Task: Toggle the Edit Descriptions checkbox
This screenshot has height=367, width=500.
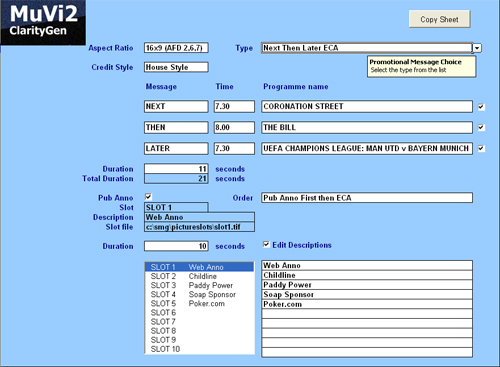Action: 266,245
